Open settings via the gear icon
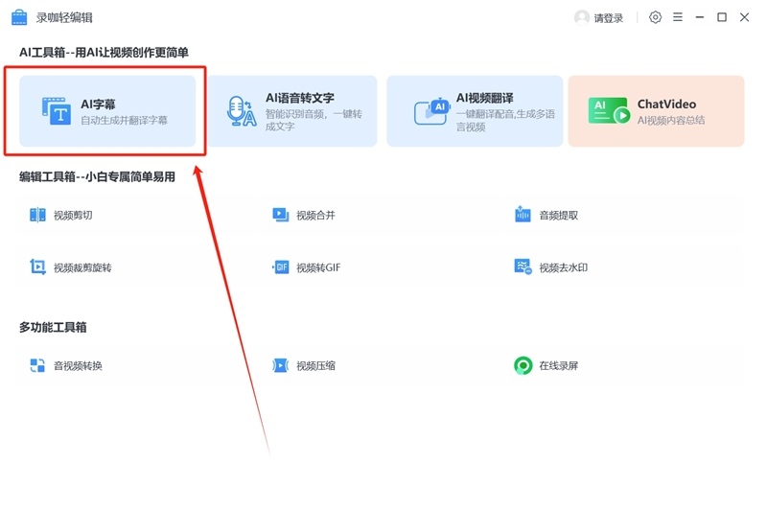The image size is (767, 532). (655, 17)
